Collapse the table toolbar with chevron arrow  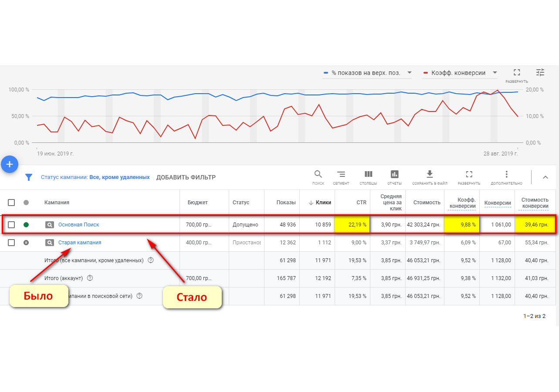point(545,177)
